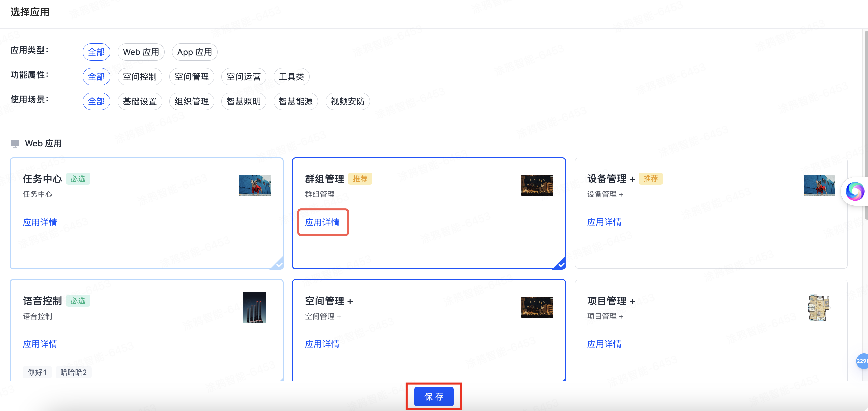Select the 空间控制 function filter
This screenshot has height=411, width=868.
click(x=140, y=76)
